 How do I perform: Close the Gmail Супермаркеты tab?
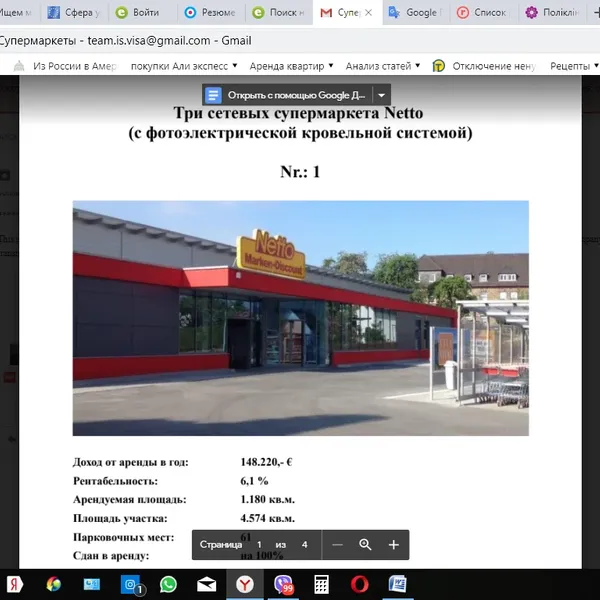point(368,13)
